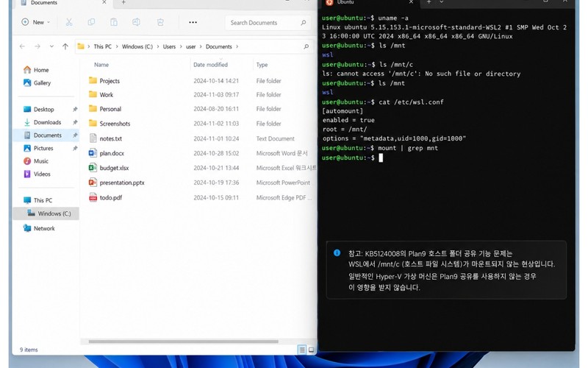This screenshot has width=588, height=368.
Task: Select Documents in the navigation pane
Action: (x=46, y=135)
